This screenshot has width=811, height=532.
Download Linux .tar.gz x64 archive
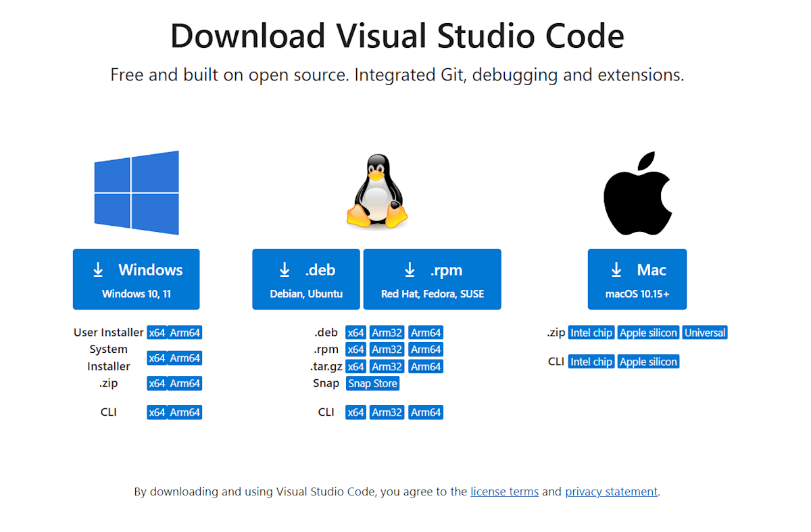click(356, 366)
